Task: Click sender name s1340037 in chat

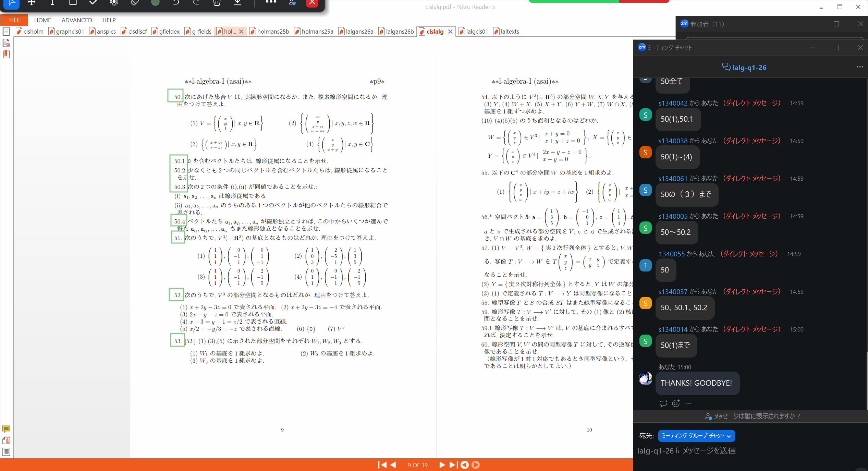Action: [x=673, y=292]
